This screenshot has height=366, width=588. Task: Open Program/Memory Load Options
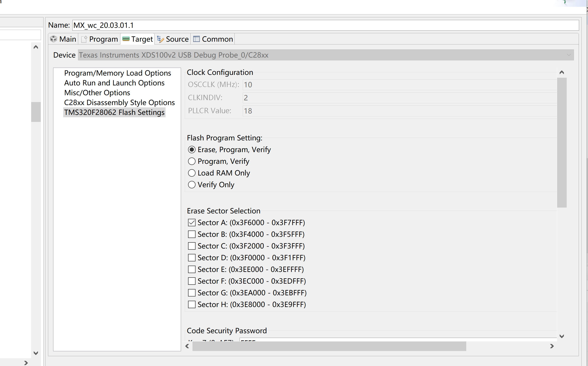click(118, 73)
